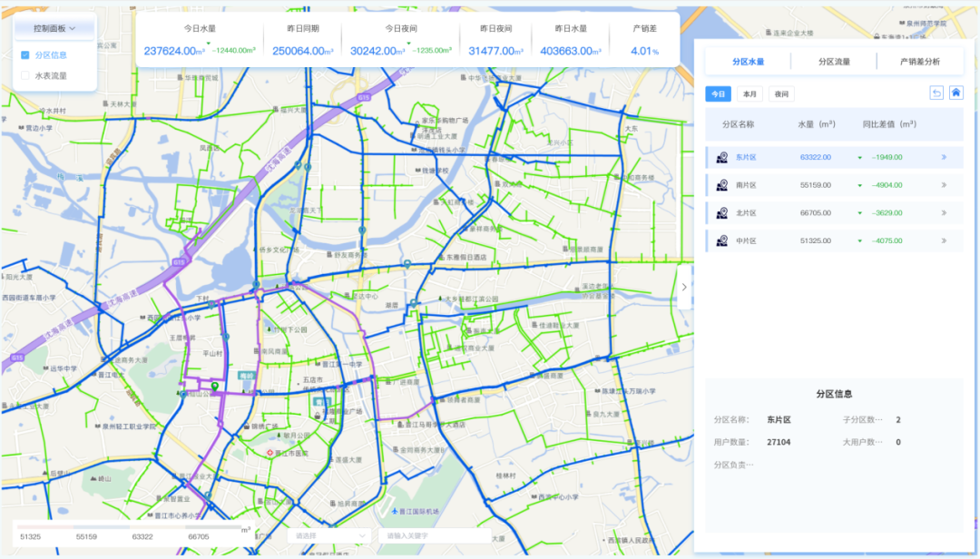The width and height of the screenshot is (980, 559).
Task: Click the home icon in right panel
Action: (x=955, y=93)
